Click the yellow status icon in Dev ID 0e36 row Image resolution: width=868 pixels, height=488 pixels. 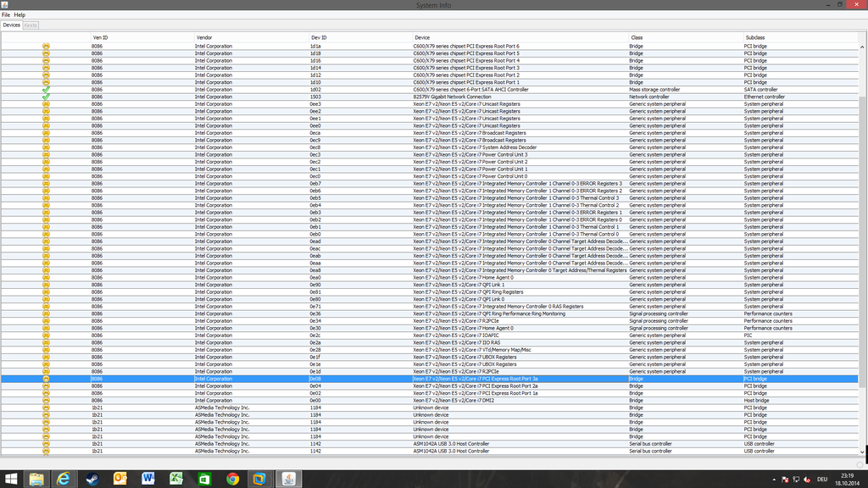click(x=46, y=313)
